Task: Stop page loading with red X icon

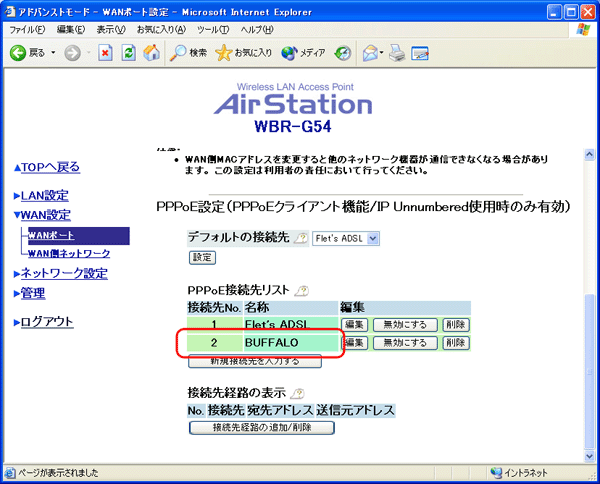Action: click(x=105, y=53)
